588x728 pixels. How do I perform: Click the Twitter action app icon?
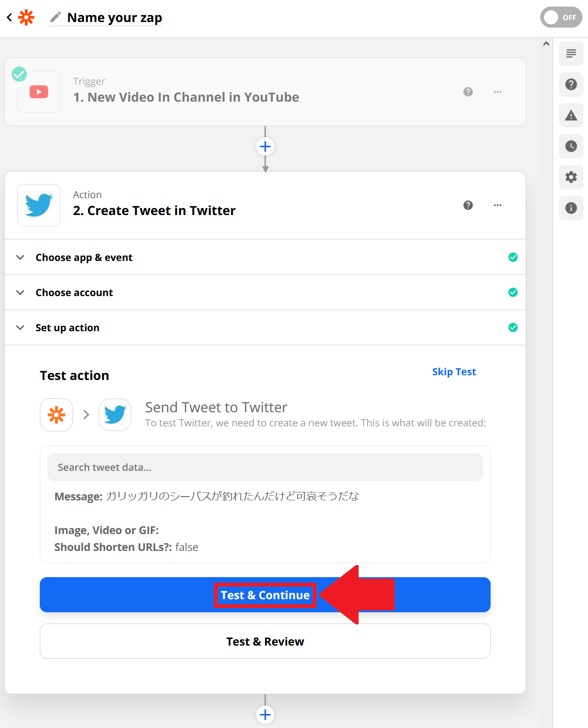pos(38,205)
